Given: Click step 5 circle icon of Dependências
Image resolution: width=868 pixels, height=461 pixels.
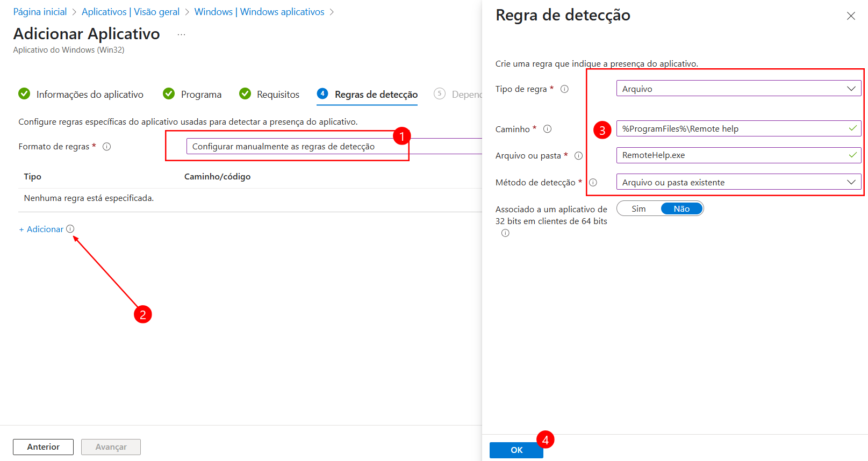Looking at the screenshot, I should pyautogui.click(x=440, y=93).
